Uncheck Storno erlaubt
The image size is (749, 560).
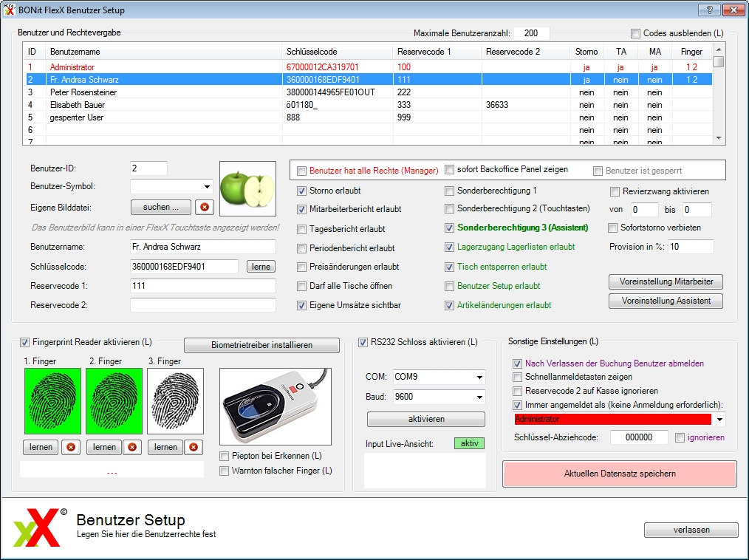click(x=301, y=191)
